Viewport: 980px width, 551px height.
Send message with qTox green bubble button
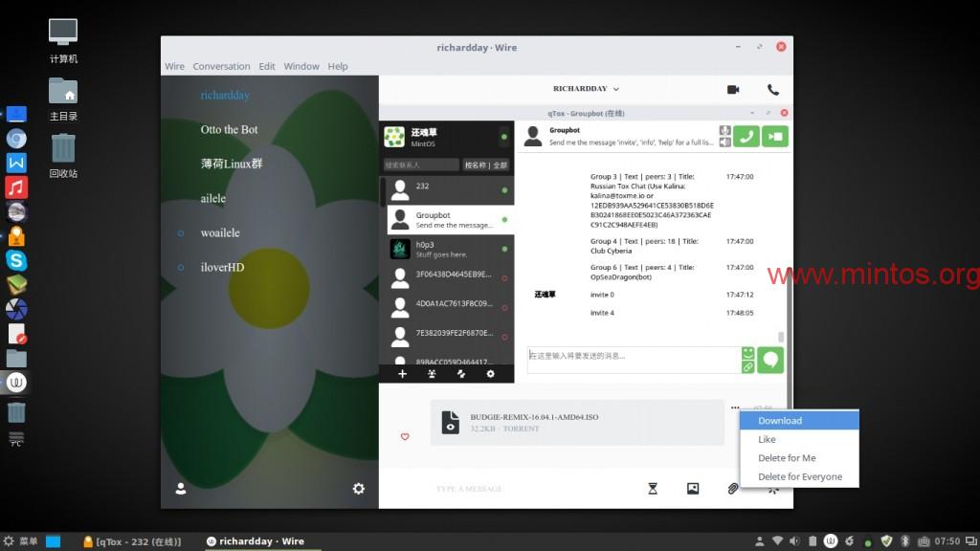[x=770, y=360]
